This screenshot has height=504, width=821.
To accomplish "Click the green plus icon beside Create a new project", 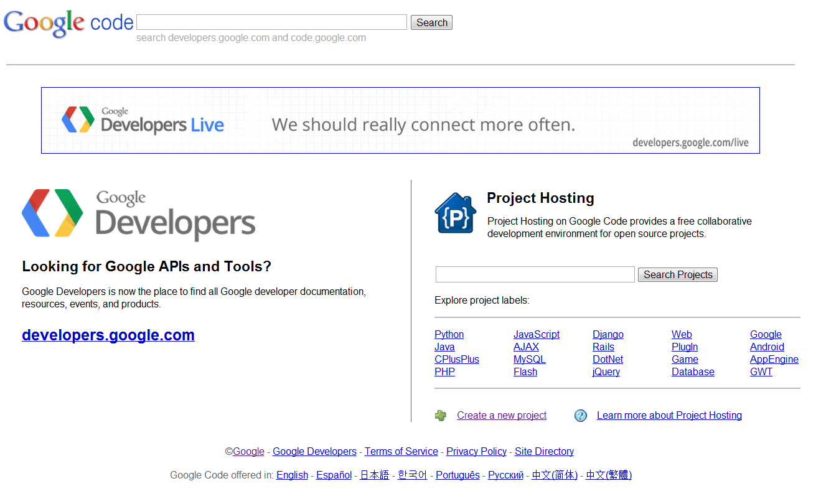I will 441,416.
